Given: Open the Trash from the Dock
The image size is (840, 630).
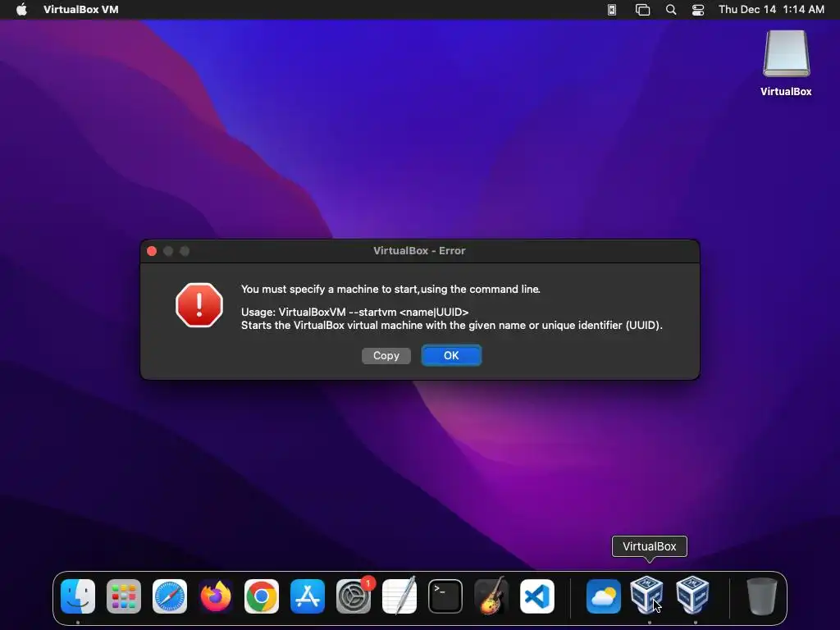Looking at the screenshot, I should (x=762, y=596).
